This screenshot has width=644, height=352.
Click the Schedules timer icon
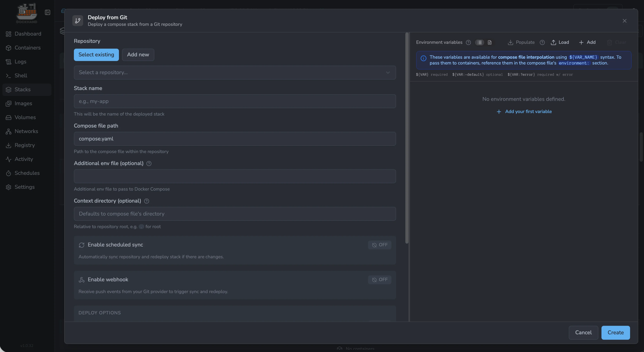9,173
